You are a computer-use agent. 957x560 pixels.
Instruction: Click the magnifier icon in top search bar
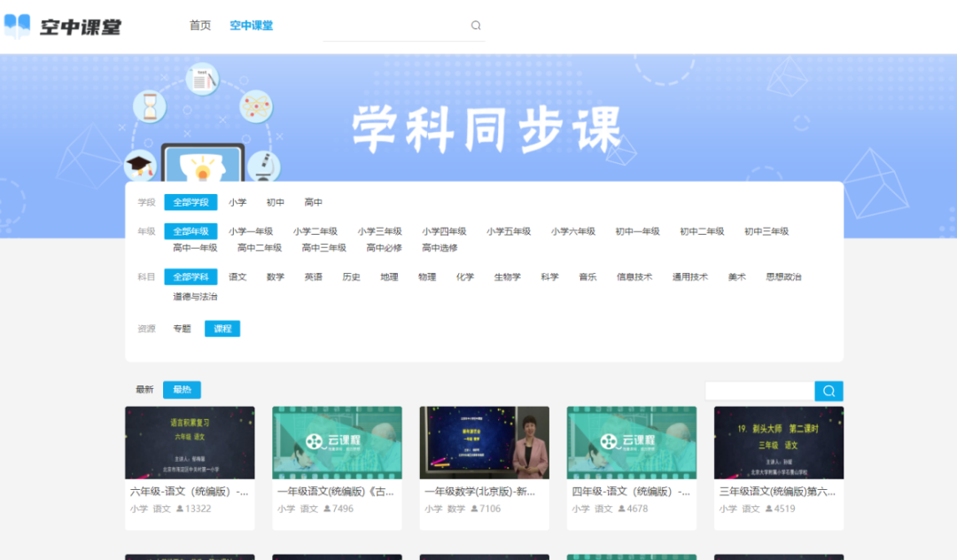click(x=476, y=26)
